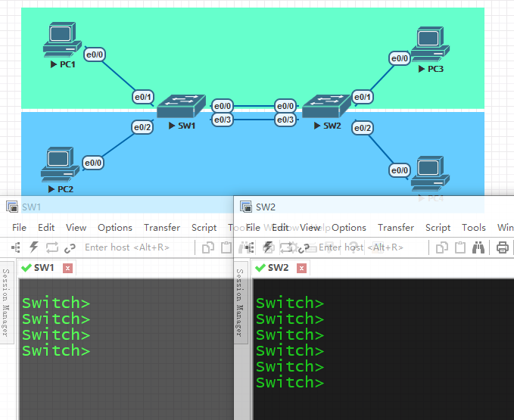Screen dimensions: 514x420
Task: Click Quick Connect lightning icon in SW2 toolbar
Action: [x=269, y=247]
